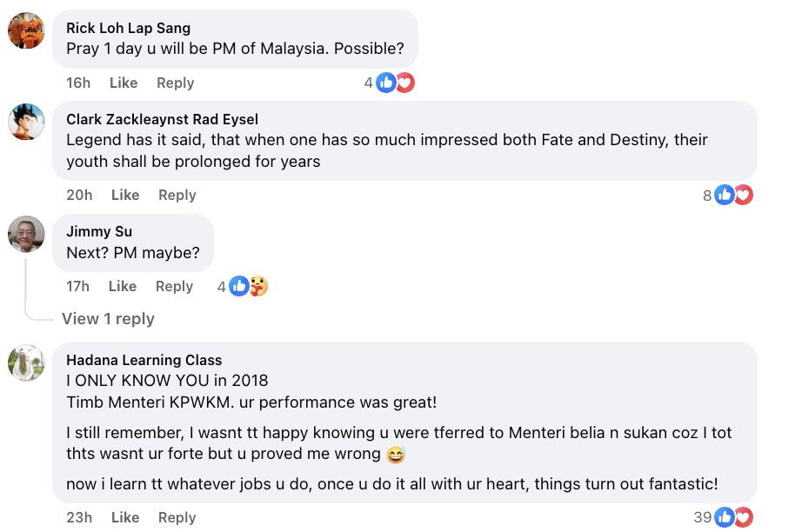Click Hadana Learning Class's name

click(x=144, y=359)
